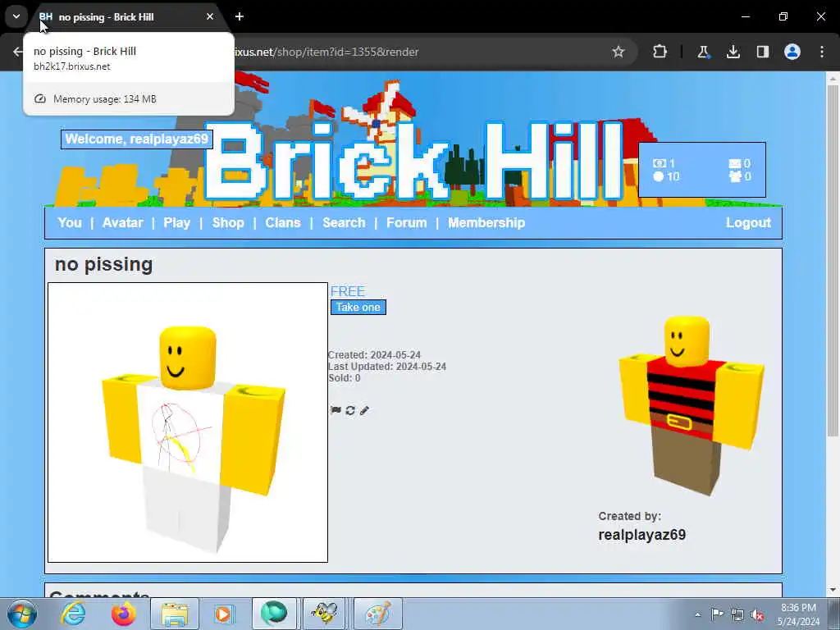This screenshot has width=840, height=630.
Task: Open the Membership page
Action: pos(486,222)
